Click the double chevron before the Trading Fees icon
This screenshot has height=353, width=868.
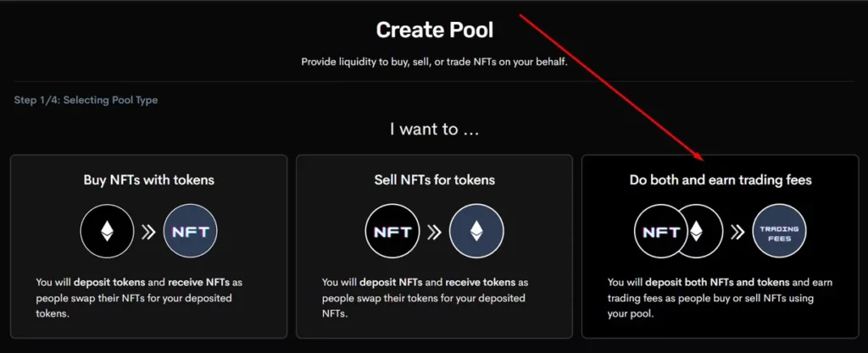[737, 232]
